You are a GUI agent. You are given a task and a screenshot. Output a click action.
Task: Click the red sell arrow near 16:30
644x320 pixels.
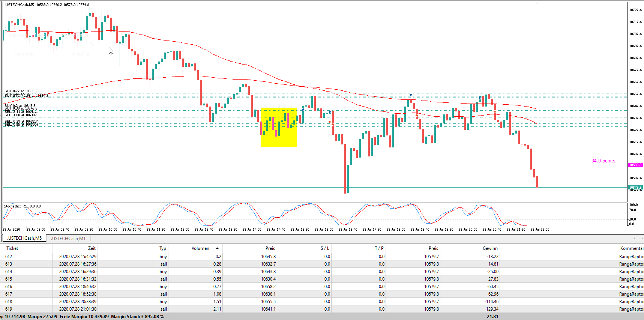tap(330, 122)
